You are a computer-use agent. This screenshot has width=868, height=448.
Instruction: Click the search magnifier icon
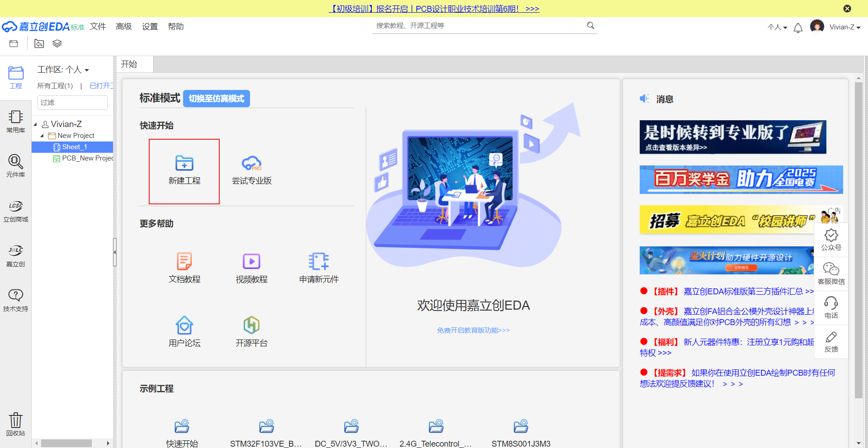590,25
